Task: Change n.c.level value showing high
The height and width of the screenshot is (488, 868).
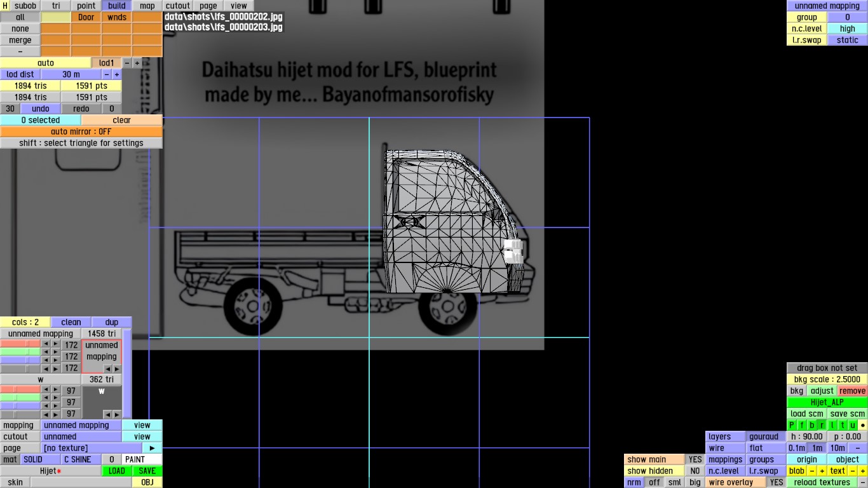Action: [x=848, y=29]
